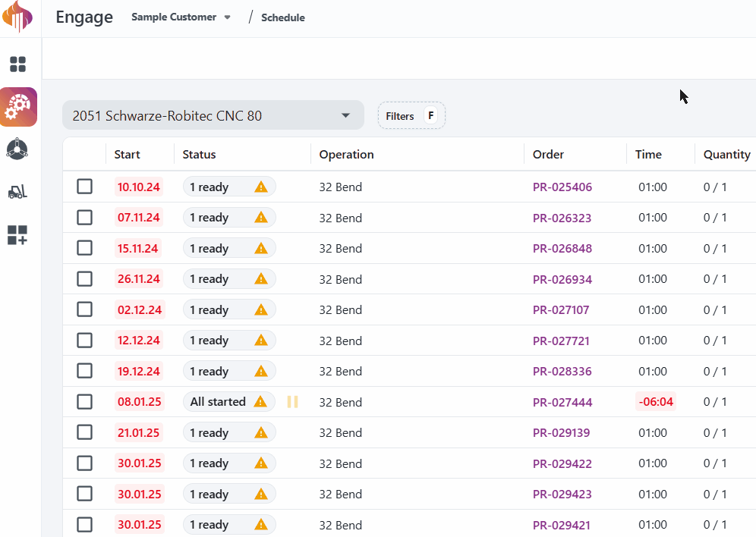Open order link PR-029421
The image size is (756, 537).
click(561, 525)
